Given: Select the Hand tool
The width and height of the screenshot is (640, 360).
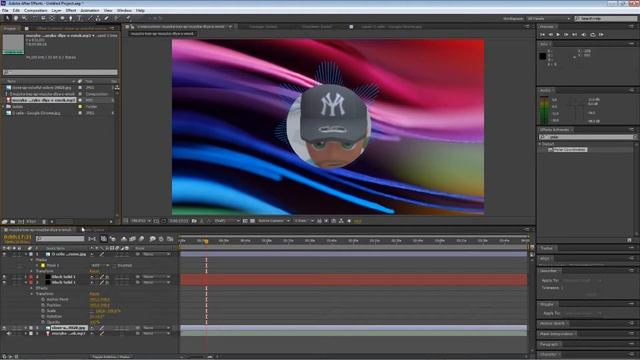Looking at the screenshot, I should point(16,18).
